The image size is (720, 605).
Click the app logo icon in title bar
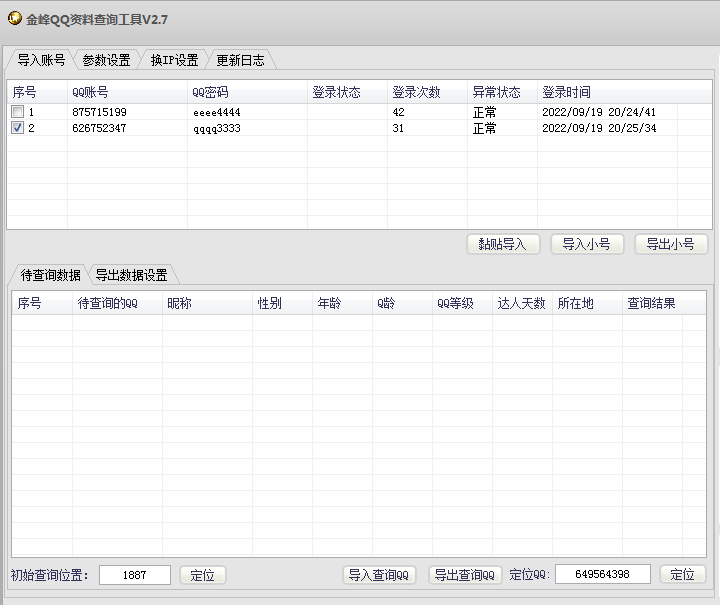click(15, 18)
